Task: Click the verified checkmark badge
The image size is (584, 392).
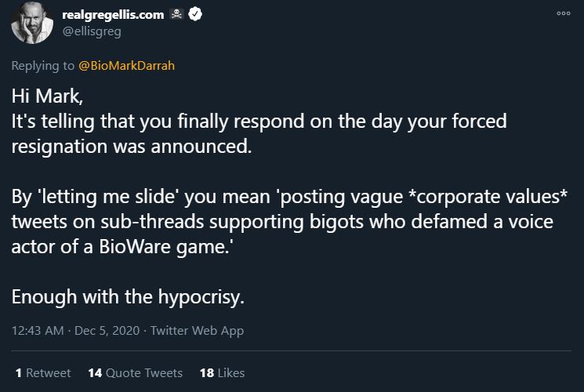Action: tap(194, 15)
